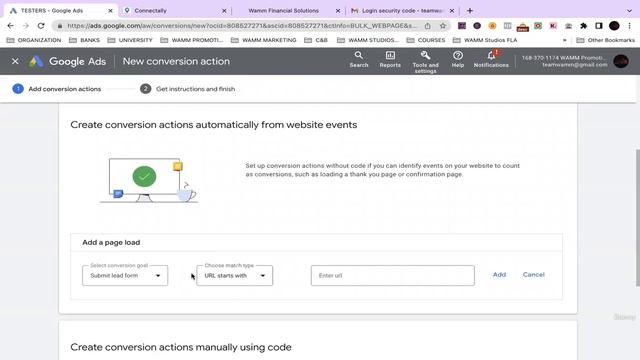Open the browser extensions puzzle icon
The width and height of the screenshot is (640, 360).
(584, 26)
